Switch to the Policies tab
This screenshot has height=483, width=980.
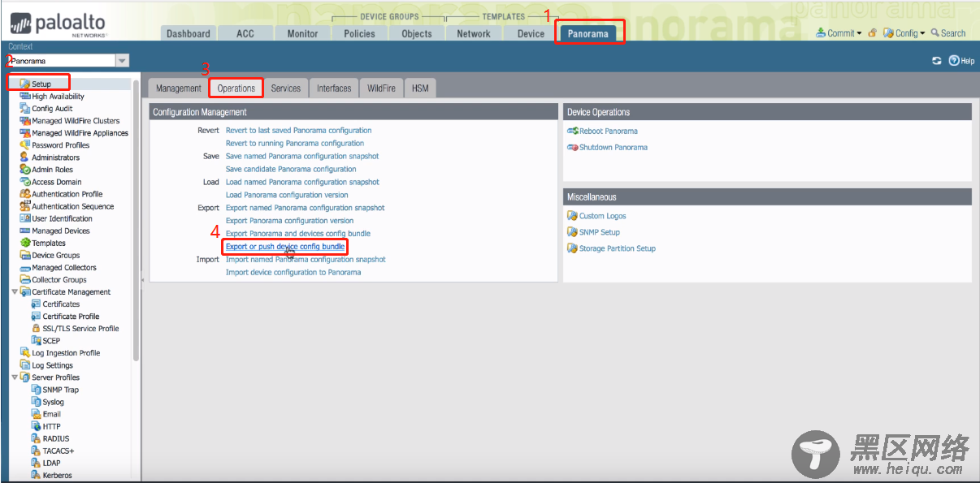pos(359,33)
